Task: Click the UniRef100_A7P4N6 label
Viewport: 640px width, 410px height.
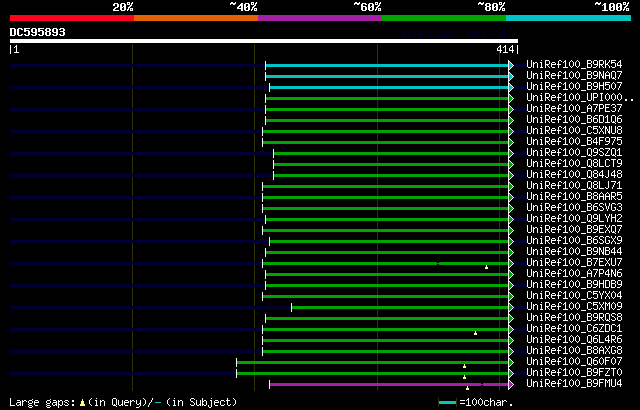Action: pos(574,274)
